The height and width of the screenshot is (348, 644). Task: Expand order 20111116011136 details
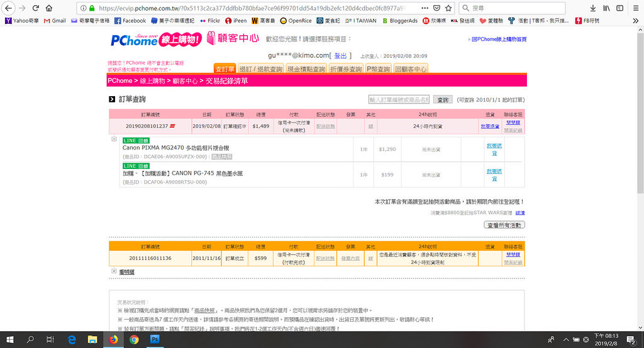pos(114,271)
